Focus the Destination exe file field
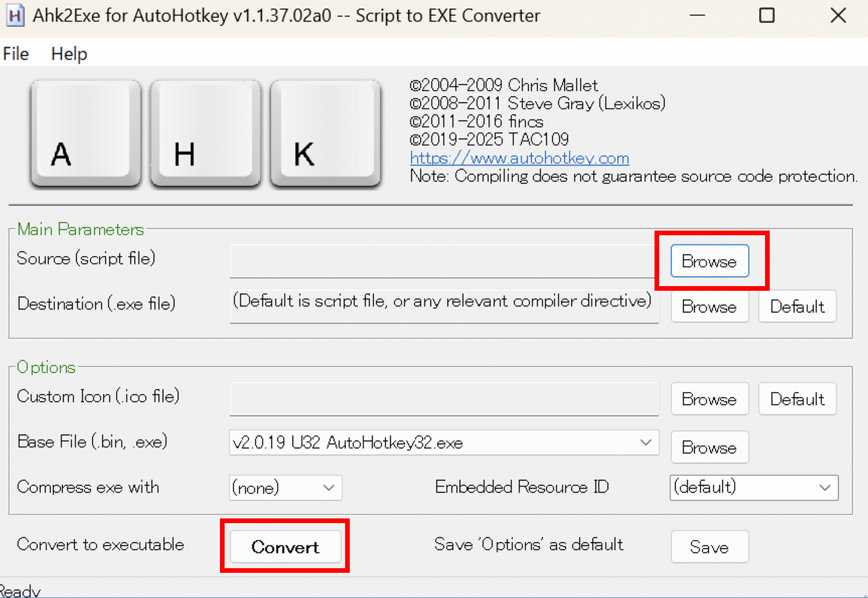Viewport: 868px width, 598px height. [444, 307]
